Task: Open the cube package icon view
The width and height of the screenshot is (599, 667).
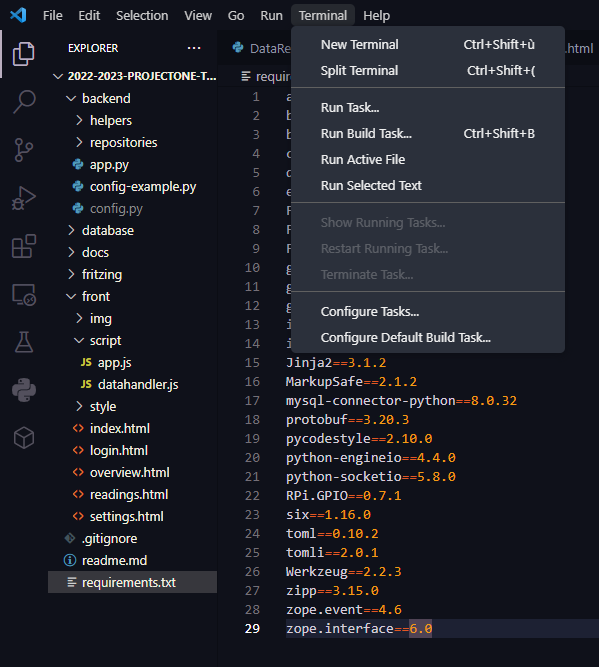Action: (x=24, y=438)
